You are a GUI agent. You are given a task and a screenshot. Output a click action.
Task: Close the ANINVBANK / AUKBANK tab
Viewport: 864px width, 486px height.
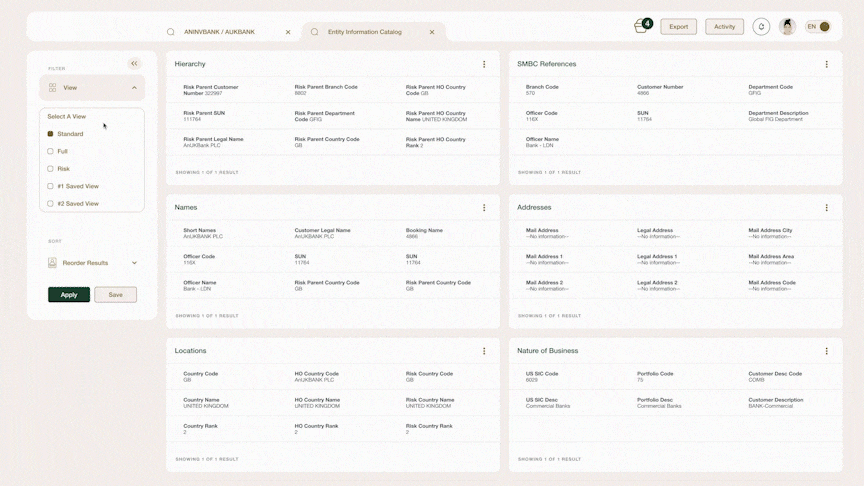pos(288,32)
